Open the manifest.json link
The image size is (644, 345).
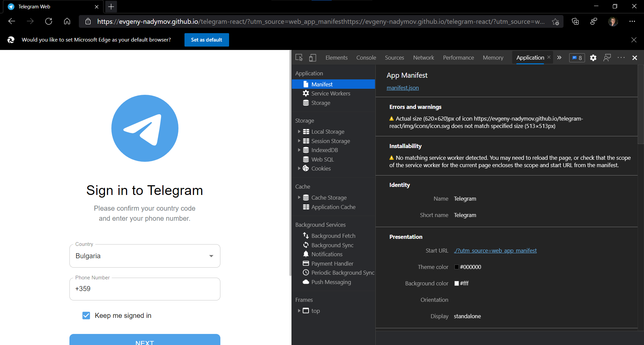coord(402,88)
